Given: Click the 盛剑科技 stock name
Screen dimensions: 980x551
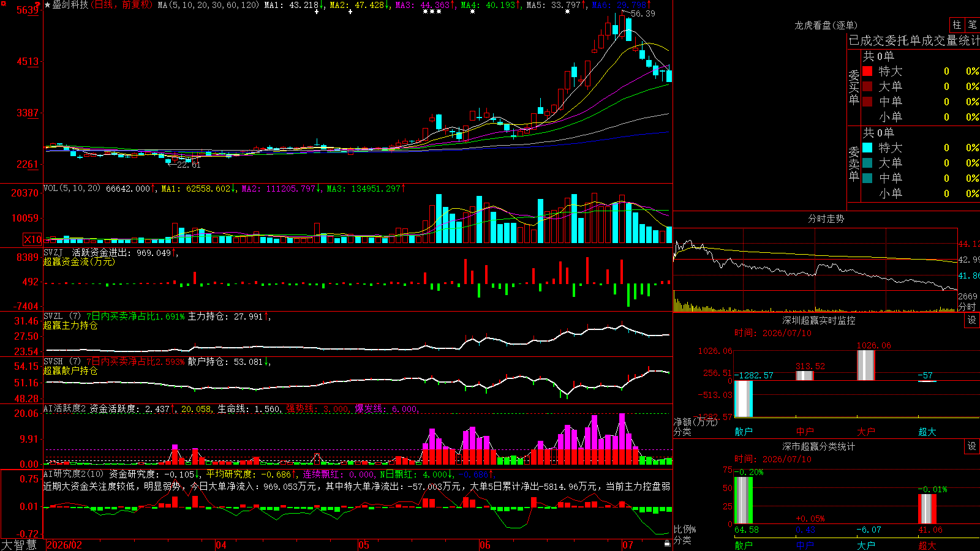Looking at the screenshot, I should pyautogui.click(x=70, y=5).
